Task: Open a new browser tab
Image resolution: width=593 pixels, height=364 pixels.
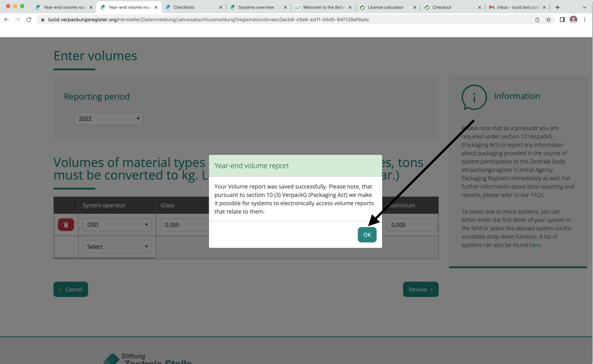Action: pos(557,8)
